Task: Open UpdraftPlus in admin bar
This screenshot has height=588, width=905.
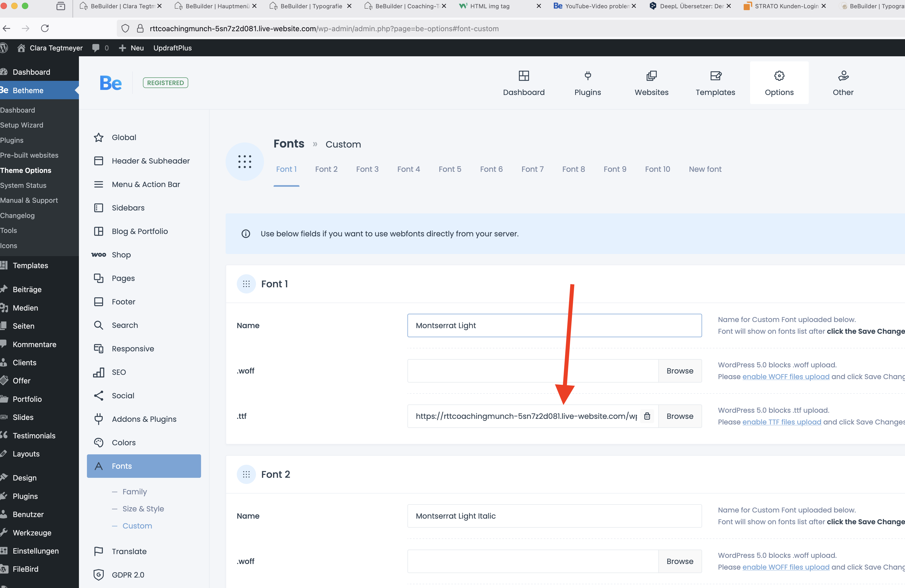Action: 172,48
